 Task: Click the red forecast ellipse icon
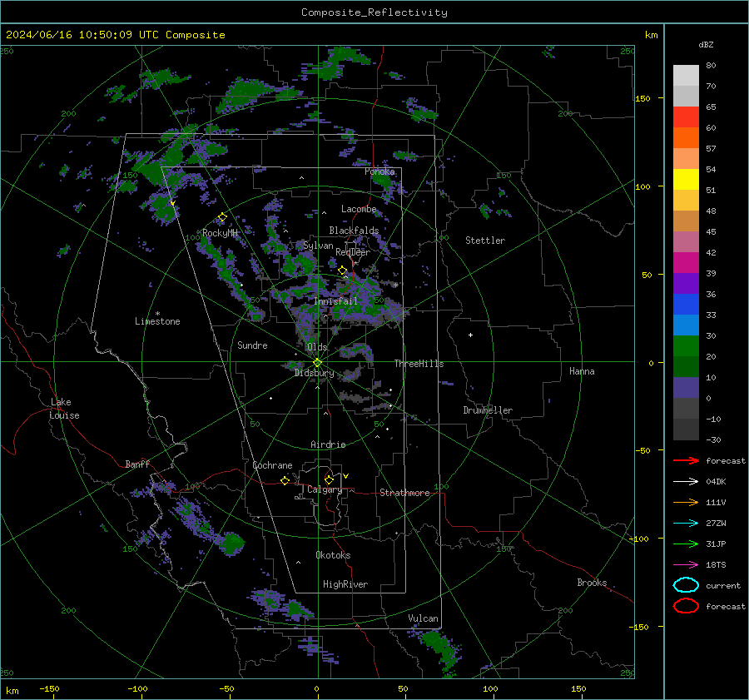(x=686, y=606)
